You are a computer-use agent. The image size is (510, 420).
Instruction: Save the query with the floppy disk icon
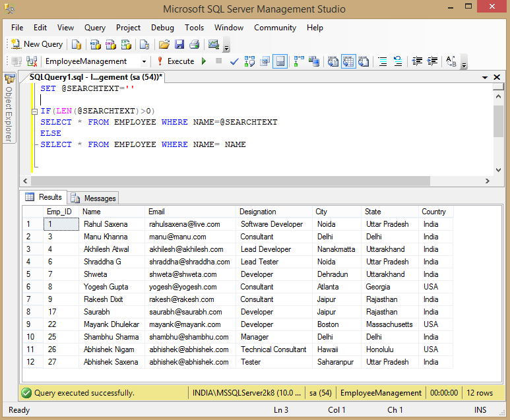(179, 44)
